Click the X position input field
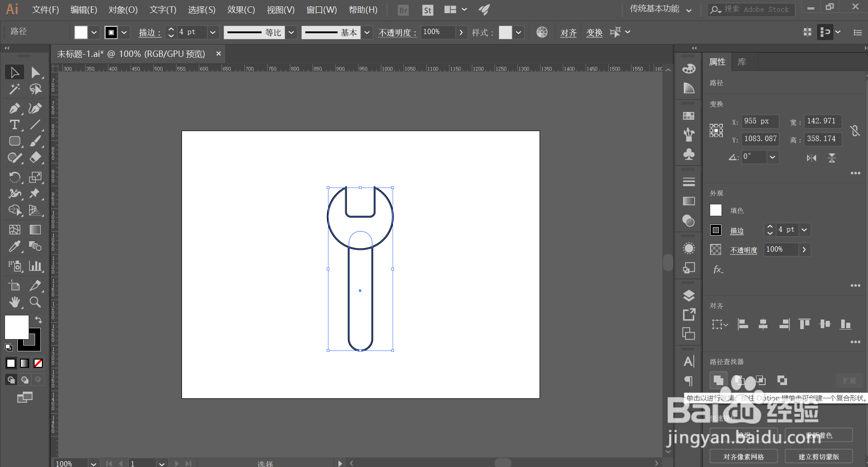The image size is (868, 467). pyautogui.click(x=760, y=121)
